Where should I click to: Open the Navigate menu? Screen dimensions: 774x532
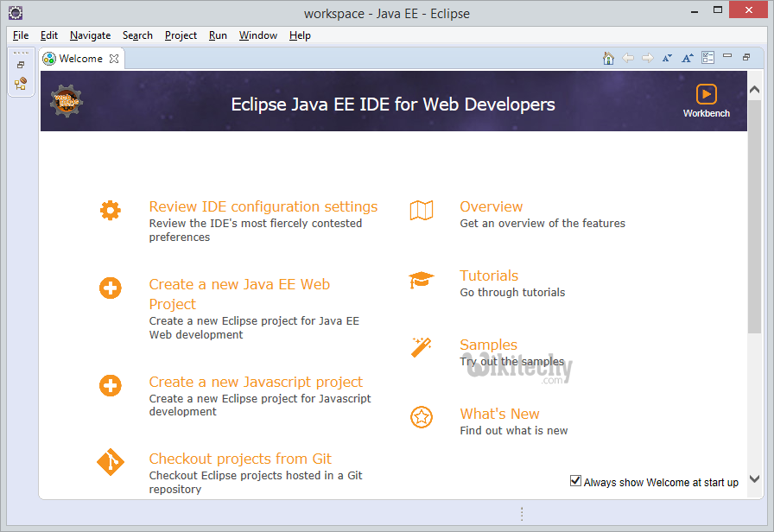(x=90, y=35)
